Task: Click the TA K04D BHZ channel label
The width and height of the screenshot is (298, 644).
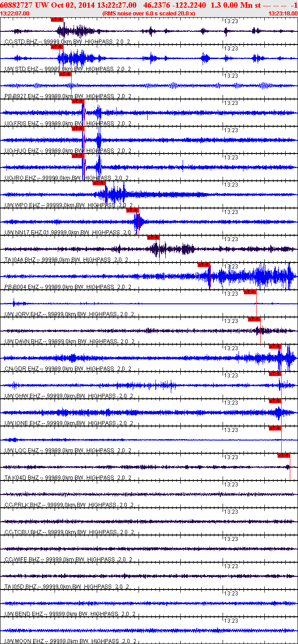Action: 67,478
